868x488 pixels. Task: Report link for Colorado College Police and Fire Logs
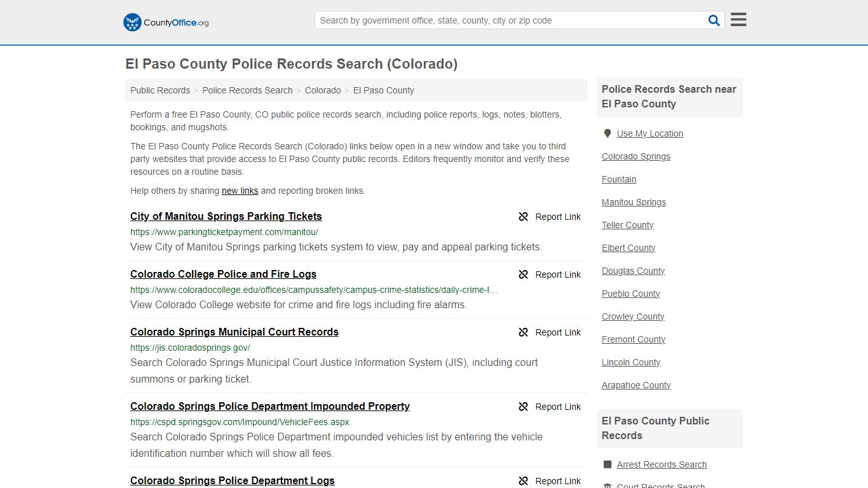click(558, 274)
